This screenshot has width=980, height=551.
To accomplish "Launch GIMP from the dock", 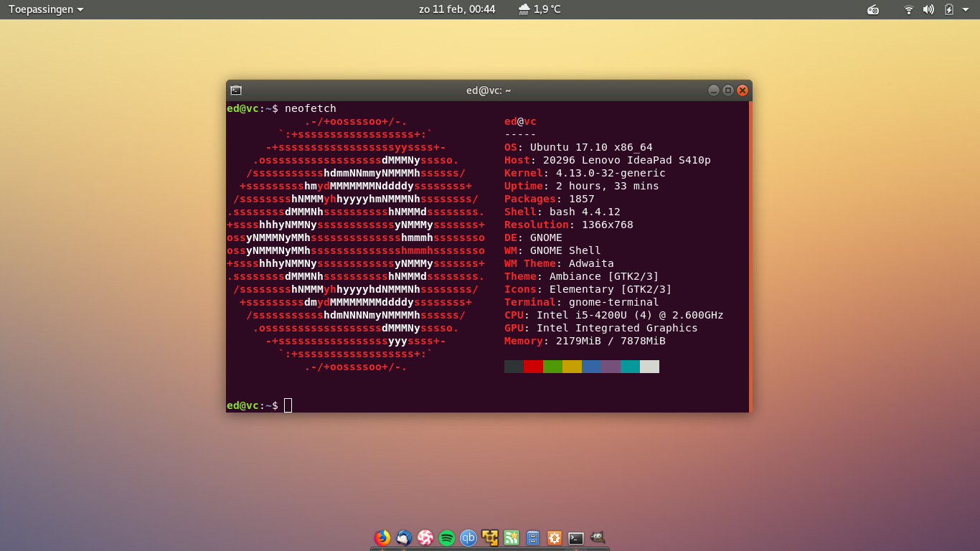I will 598,537.
